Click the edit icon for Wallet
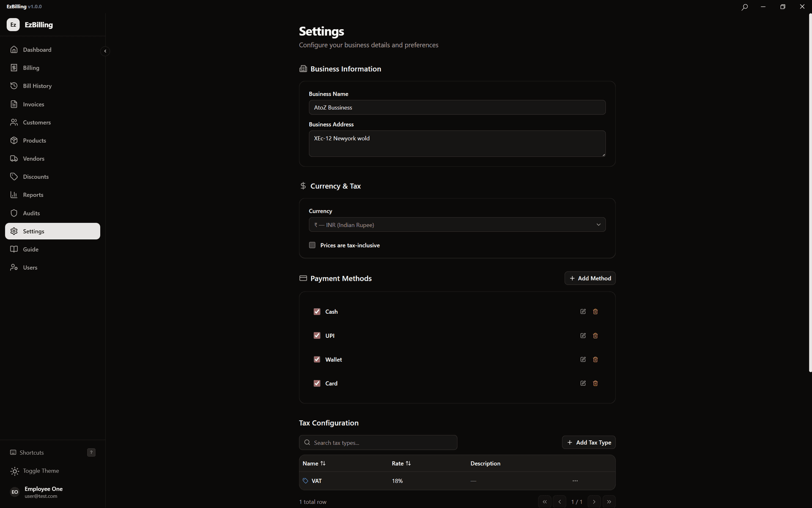Screen dimensions: 812x508 click(x=583, y=359)
